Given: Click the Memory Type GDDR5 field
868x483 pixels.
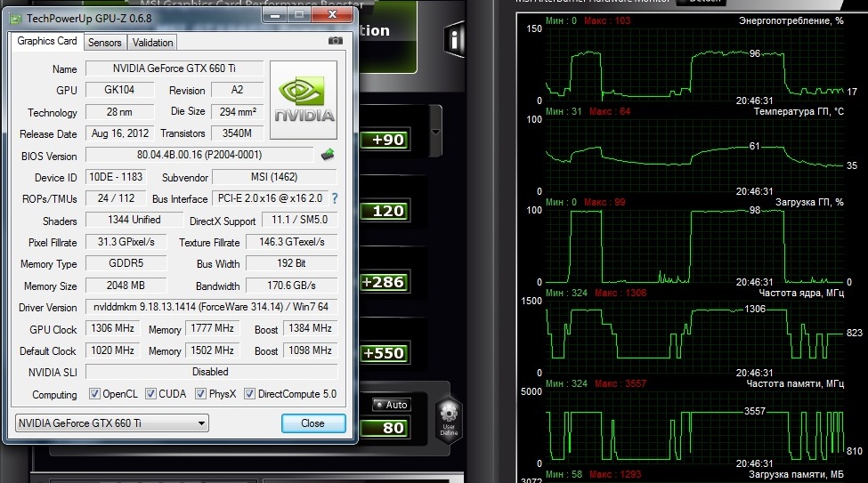Looking at the screenshot, I should click(126, 264).
